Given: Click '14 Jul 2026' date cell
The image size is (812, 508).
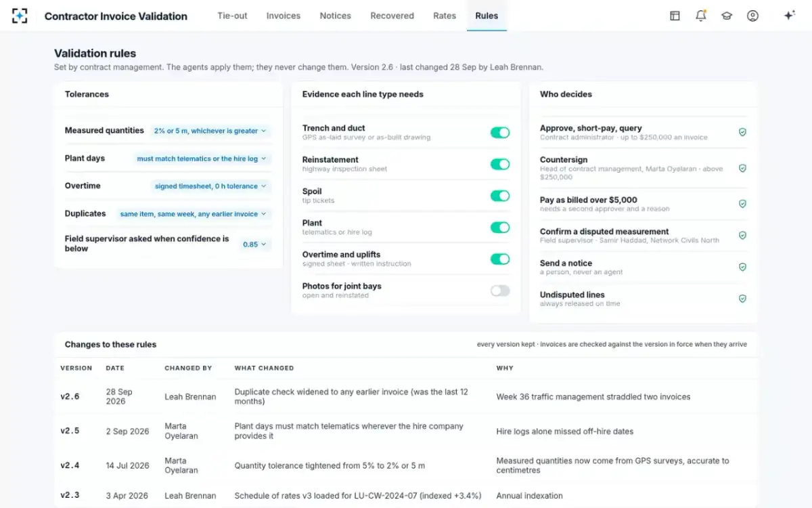Looking at the screenshot, I should pyautogui.click(x=127, y=466).
